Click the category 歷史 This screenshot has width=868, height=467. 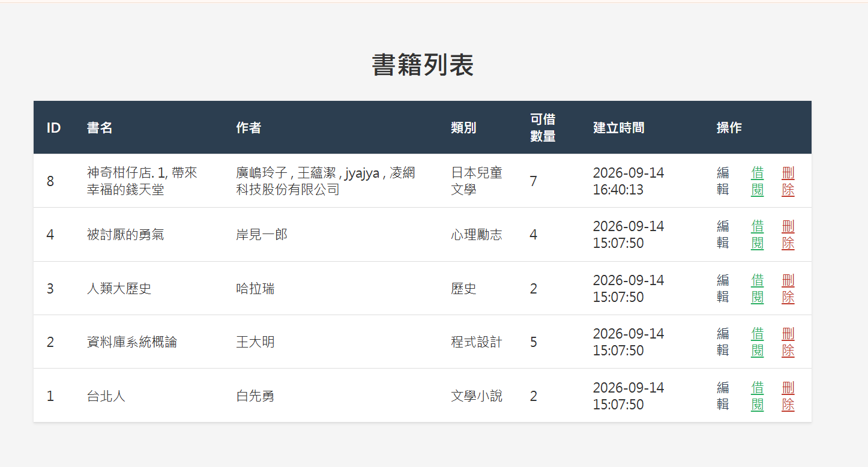coord(464,289)
